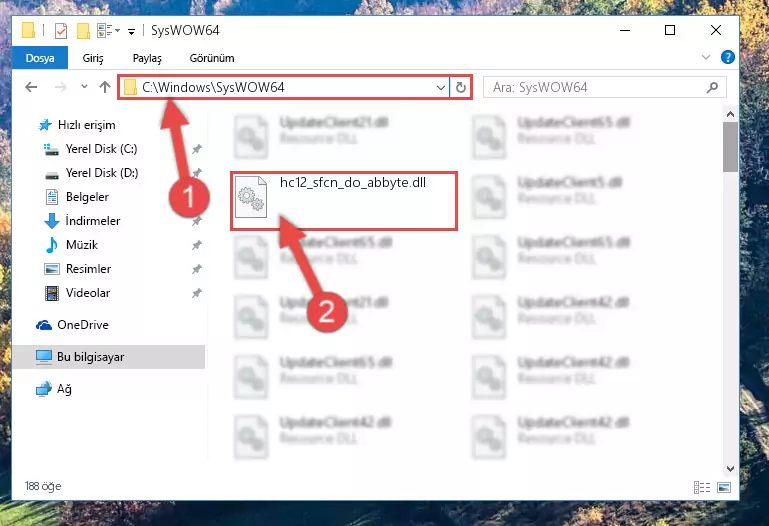Screen dimensions: 769x526
Task: Open the Customize Quick Access Toolbar dropdown
Action: [131, 31]
